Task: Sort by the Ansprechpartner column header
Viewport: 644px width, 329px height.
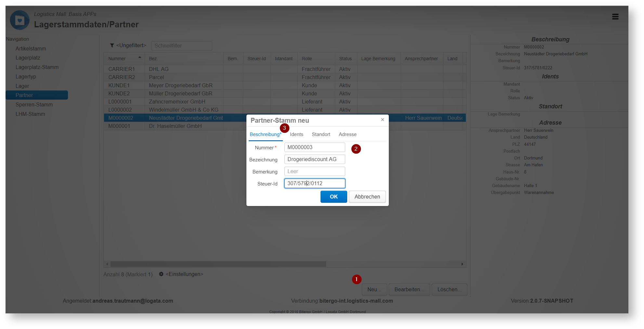Action: coord(421,59)
